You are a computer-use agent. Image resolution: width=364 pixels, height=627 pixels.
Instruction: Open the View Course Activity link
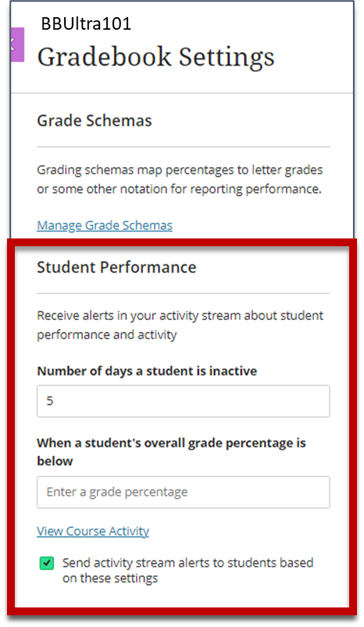pyautogui.click(x=93, y=531)
